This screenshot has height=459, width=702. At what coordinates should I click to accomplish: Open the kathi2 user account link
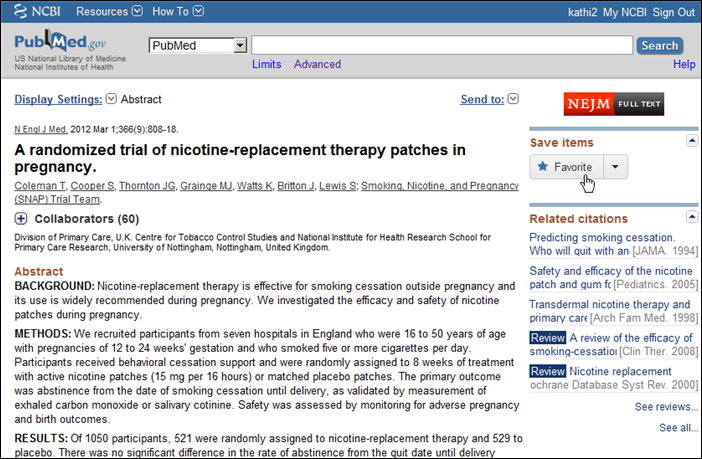point(582,12)
